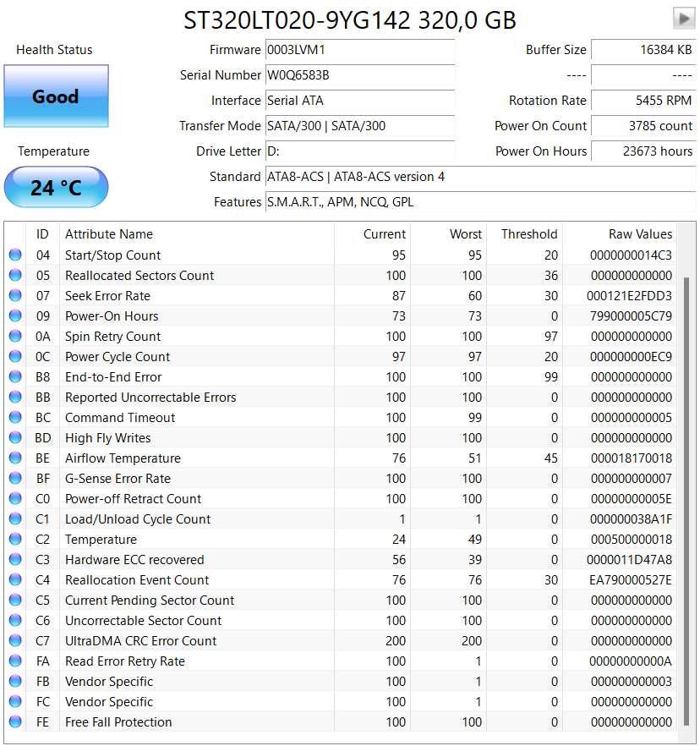Image resolution: width=700 pixels, height=746 pixels.
Task: Click the Rotation Rate value 5455 RPM
Action: [x=643, y=101]
